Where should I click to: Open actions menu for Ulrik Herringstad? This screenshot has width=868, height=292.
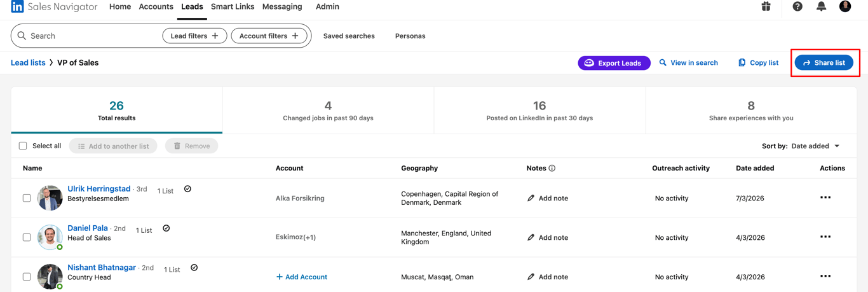[x=825, y=198]
